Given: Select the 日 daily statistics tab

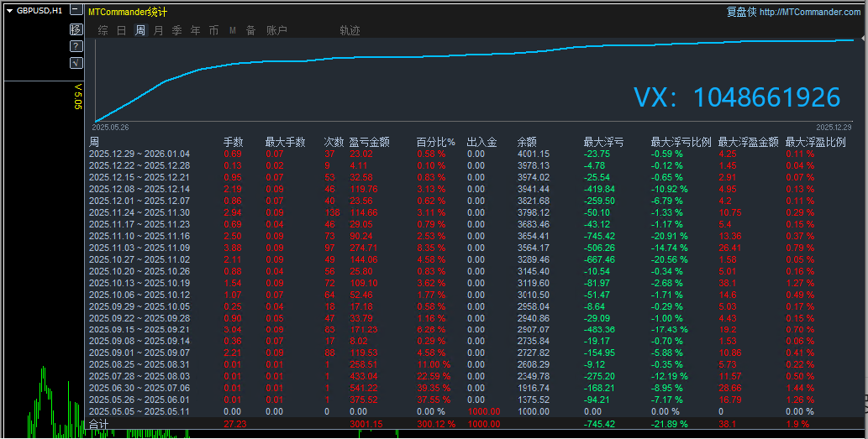Looking at the screenshot, I should coord(121,30).
